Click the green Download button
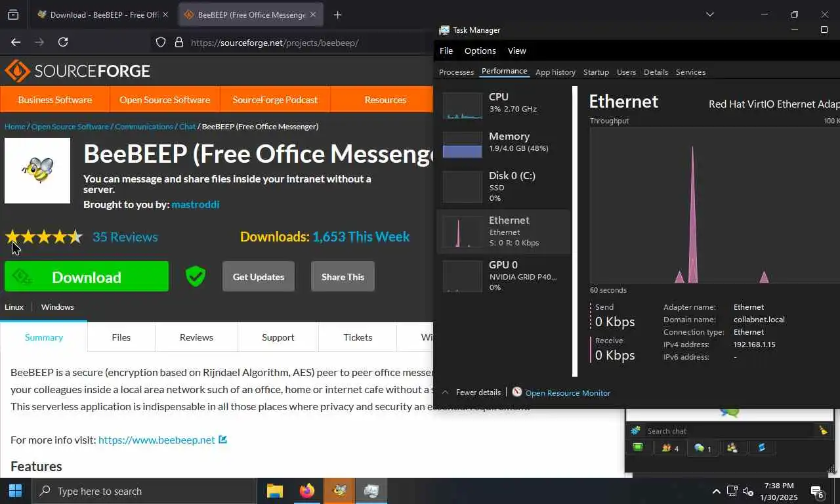 pos(87,276)
